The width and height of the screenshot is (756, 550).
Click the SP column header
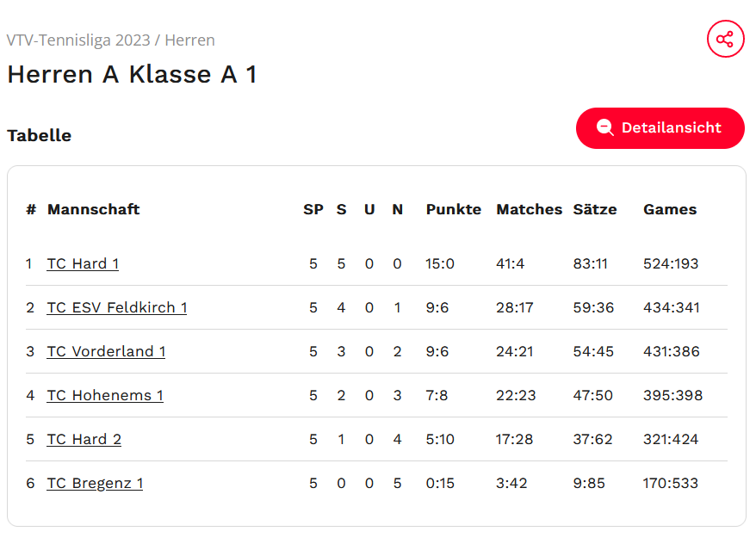click(x=313, y=209)
